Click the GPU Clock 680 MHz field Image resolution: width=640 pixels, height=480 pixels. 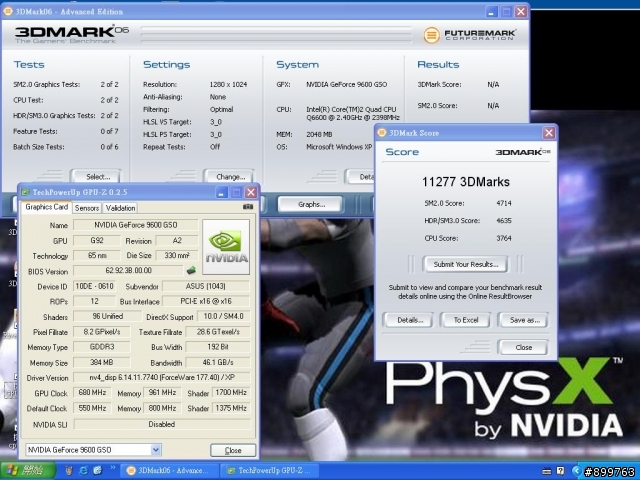tap(92, 393)
